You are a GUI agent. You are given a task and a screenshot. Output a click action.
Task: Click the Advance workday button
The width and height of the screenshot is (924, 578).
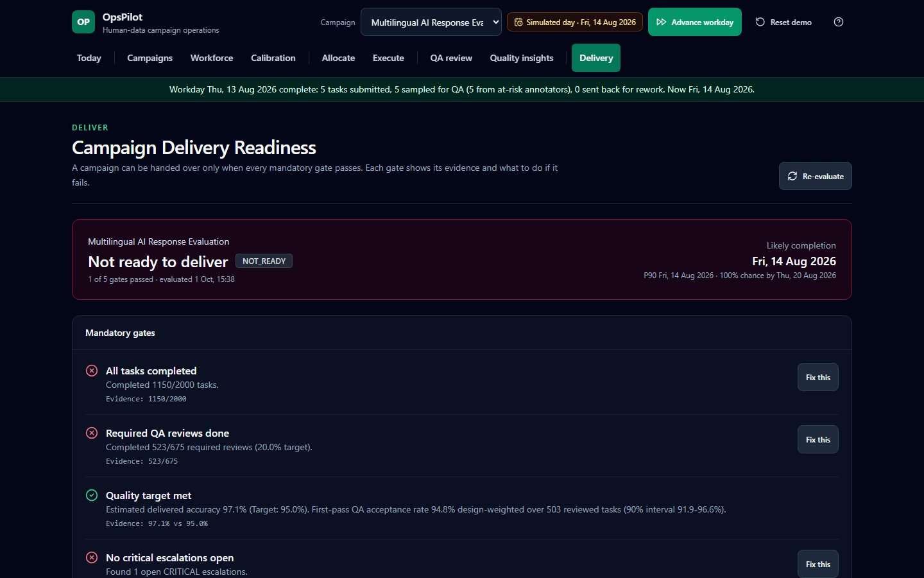(695, 22)
